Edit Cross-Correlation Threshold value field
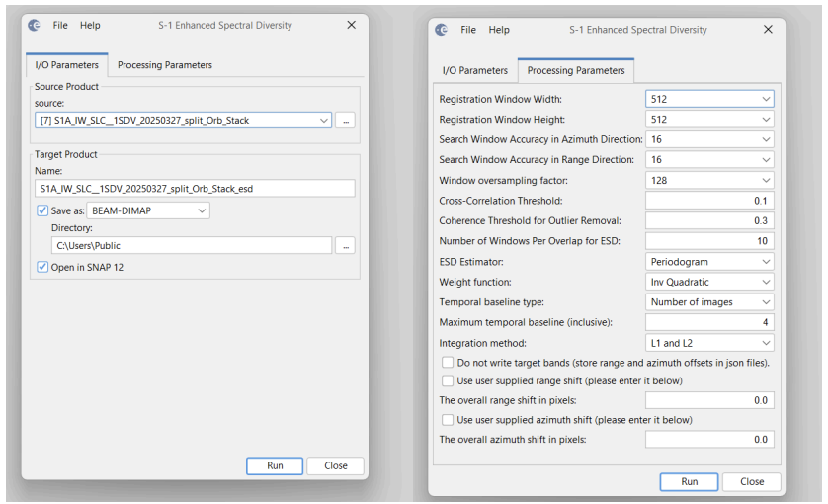The width and height of the screenshot is (828, 504). tap(709, 201)
